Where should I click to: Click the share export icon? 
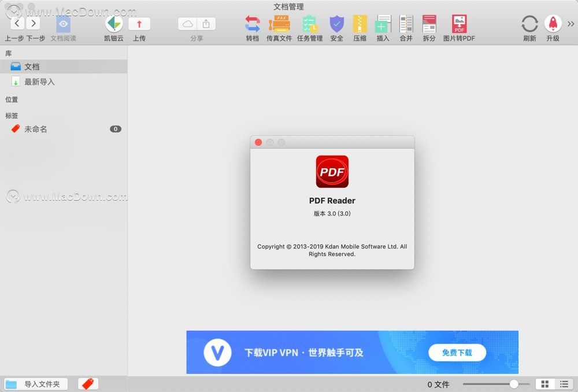point(206,24)
